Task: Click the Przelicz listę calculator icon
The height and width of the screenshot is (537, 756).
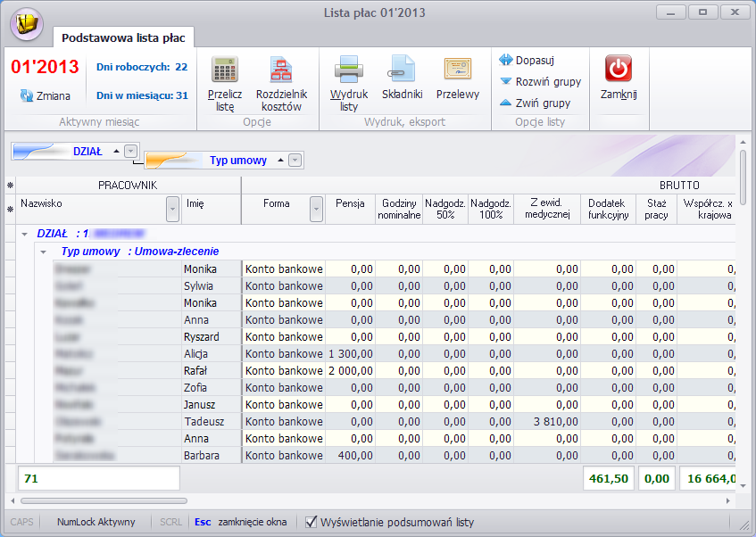Action: [225, 69]
